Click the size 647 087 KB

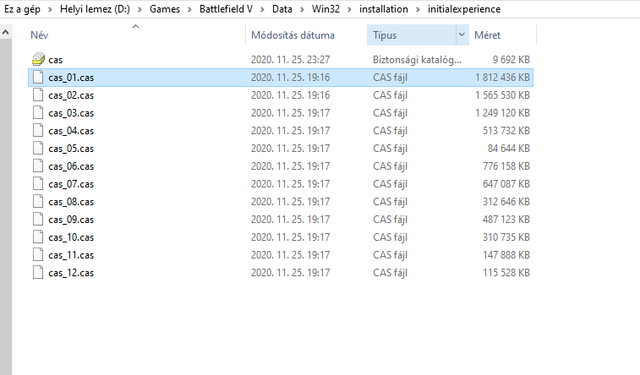click(x=506, y=184)
